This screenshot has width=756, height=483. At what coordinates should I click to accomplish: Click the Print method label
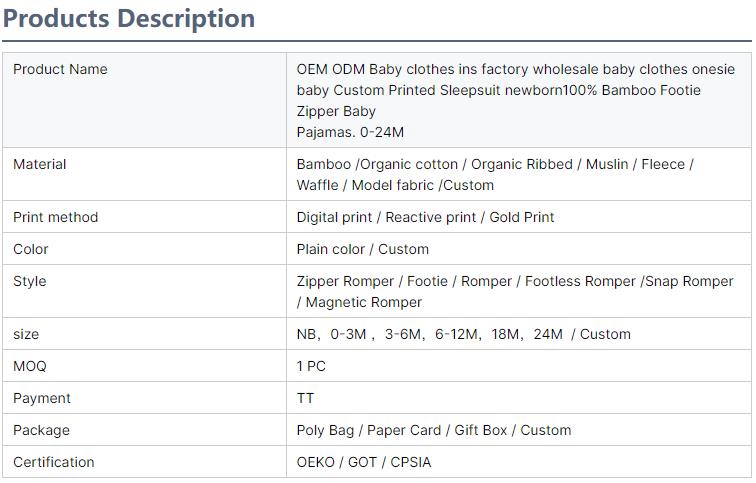pos(56,217)
